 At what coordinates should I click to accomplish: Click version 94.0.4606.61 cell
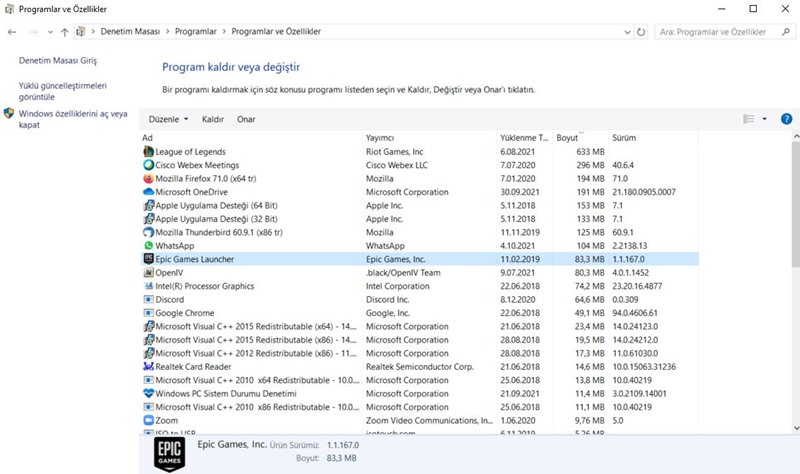635,313
